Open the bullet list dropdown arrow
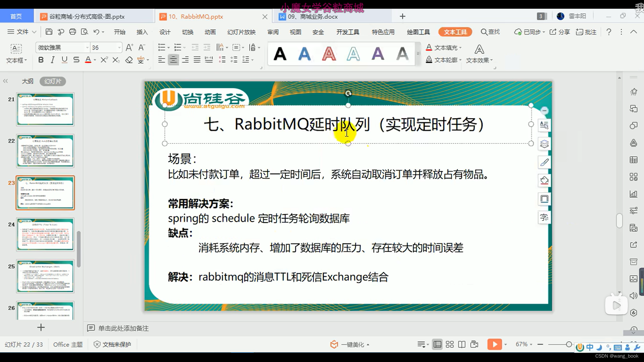Image resolution: width=644 pixels, height=362 pixels. pyautogui.click(x=168, y=48)
